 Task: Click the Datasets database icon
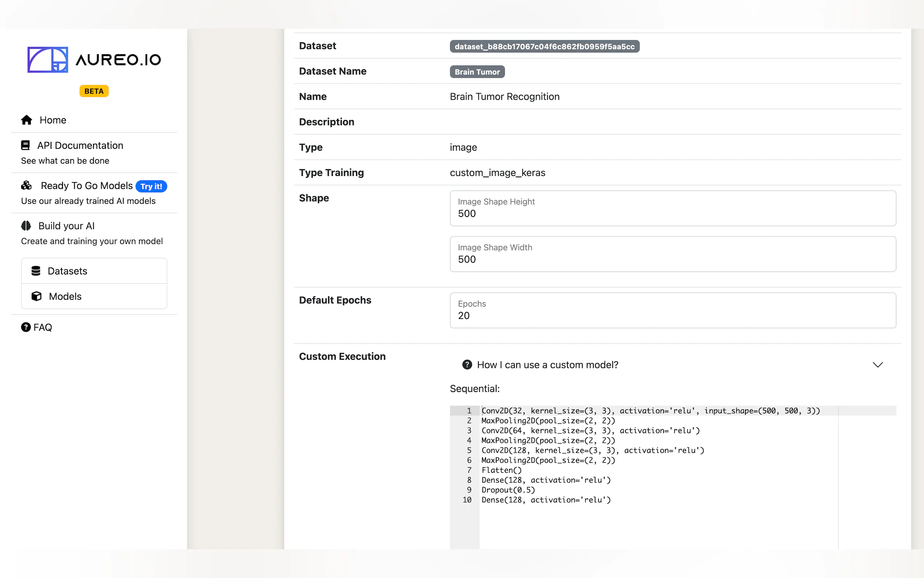36,271
